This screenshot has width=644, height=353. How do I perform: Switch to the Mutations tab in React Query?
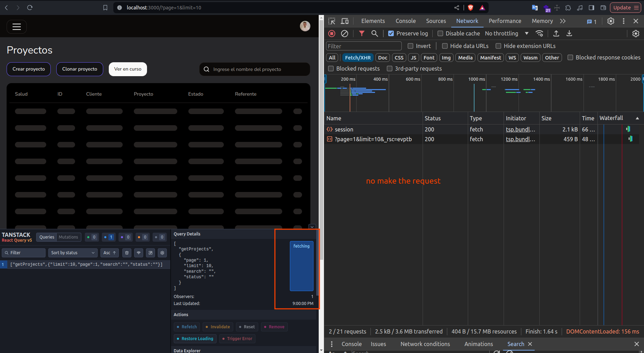pos(68,237)
